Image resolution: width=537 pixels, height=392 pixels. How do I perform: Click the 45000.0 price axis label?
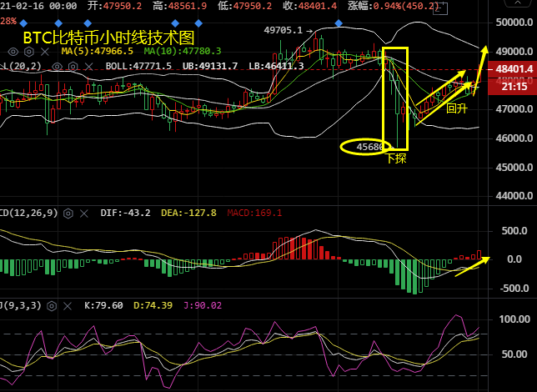[514, 167]
